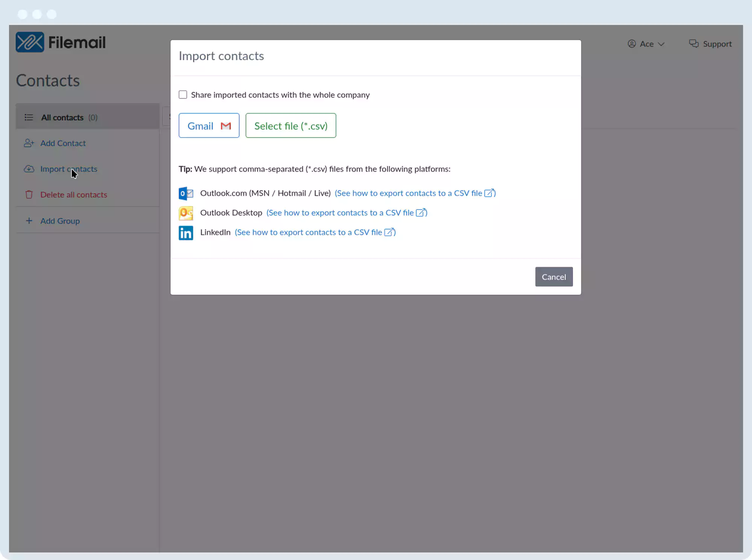This screenshot has width=752, height=560.
Task: Click the cloud icon beside Import contacts
Action: 29,169
